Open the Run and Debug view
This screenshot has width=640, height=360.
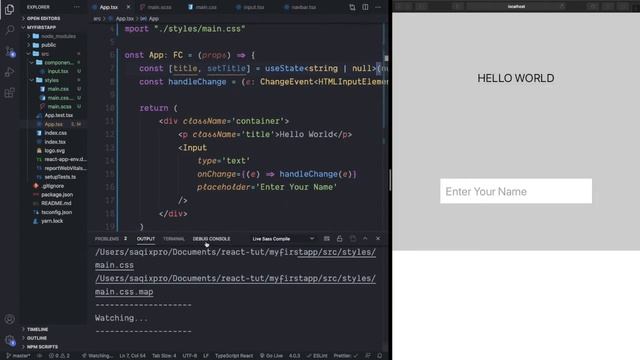9,72
